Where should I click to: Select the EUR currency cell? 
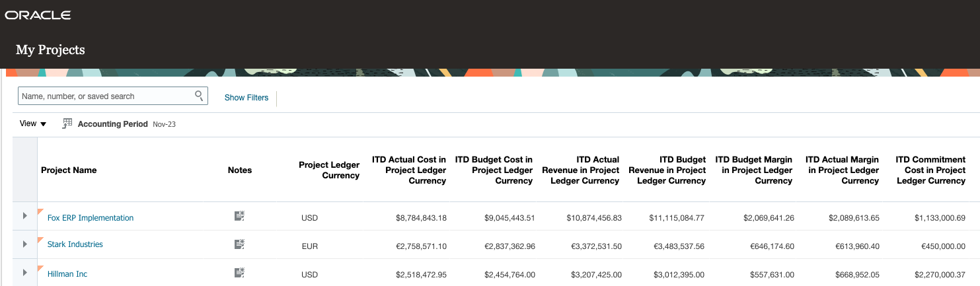point(310,246)
